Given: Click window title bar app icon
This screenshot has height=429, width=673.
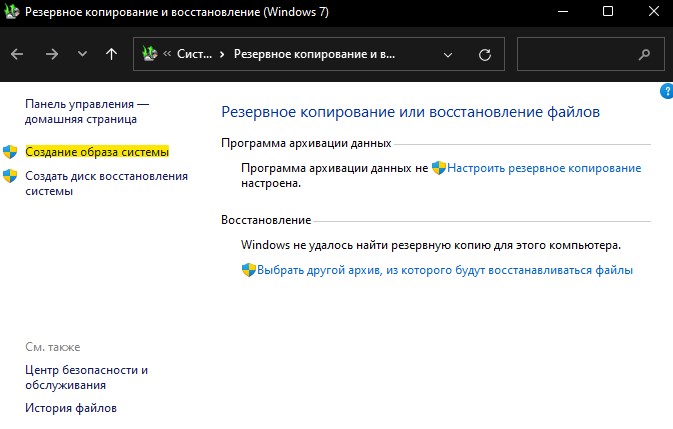Looking at the screenshot, I should [12, 12].
